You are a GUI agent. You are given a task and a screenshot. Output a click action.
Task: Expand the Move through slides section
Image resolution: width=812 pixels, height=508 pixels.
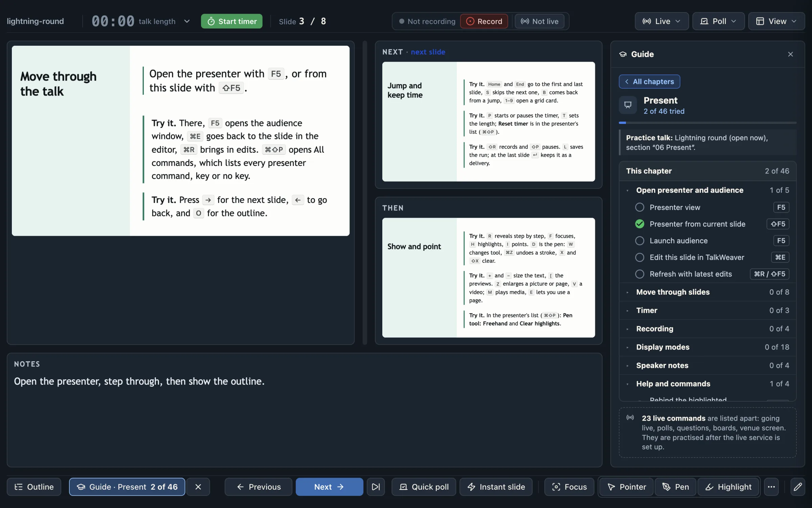708,292
